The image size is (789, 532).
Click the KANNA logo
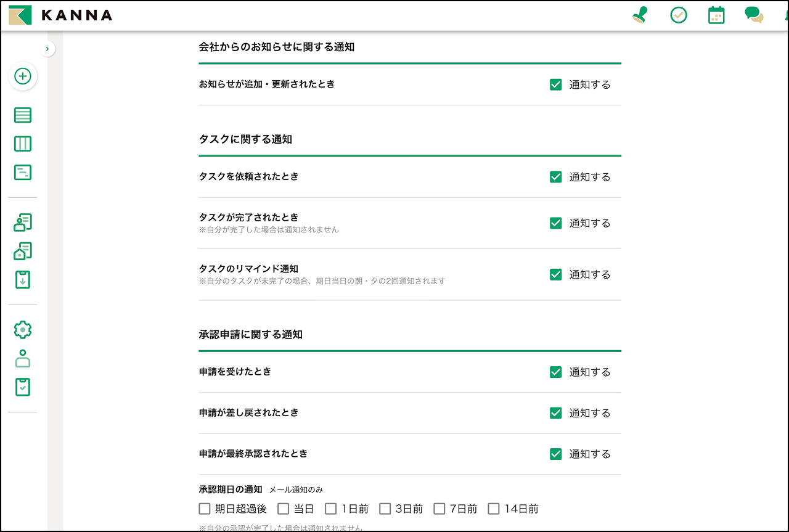60,15
